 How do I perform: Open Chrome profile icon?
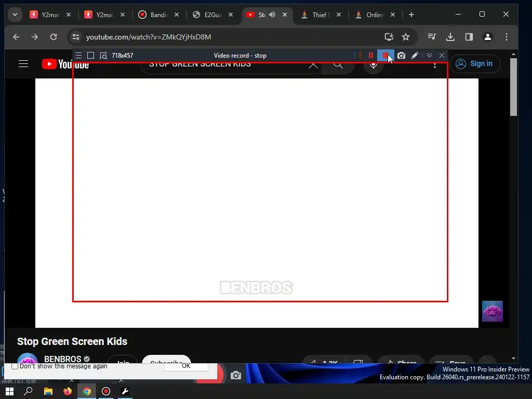pyautogui.click(x=487, y=37)
